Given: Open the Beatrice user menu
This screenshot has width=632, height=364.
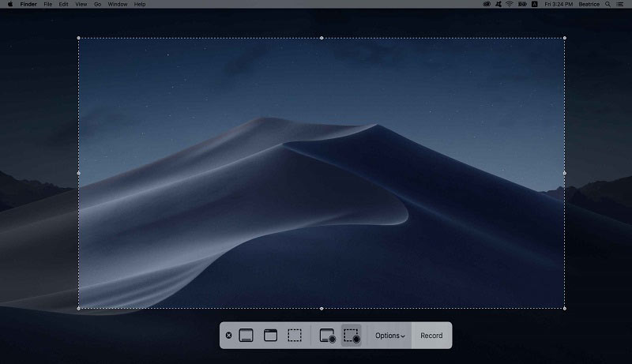Looking at the screenshot, I should point(589,4).
